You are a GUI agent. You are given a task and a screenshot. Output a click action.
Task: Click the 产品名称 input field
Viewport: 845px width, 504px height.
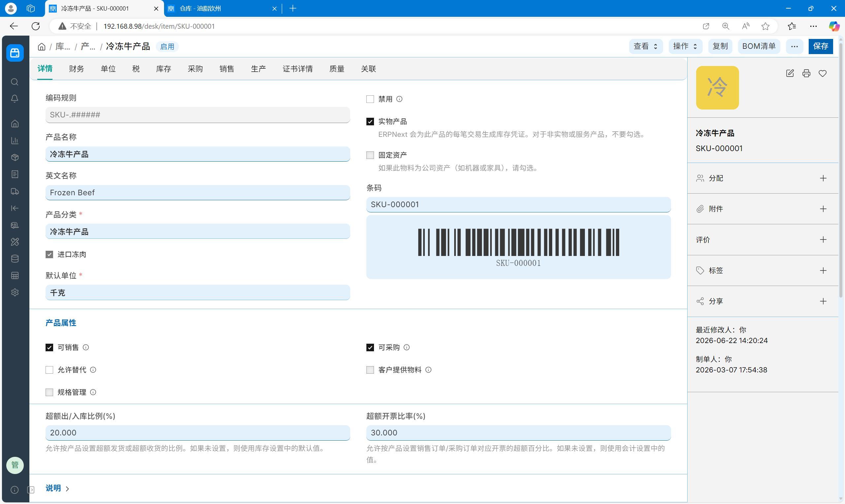[198, 154]
